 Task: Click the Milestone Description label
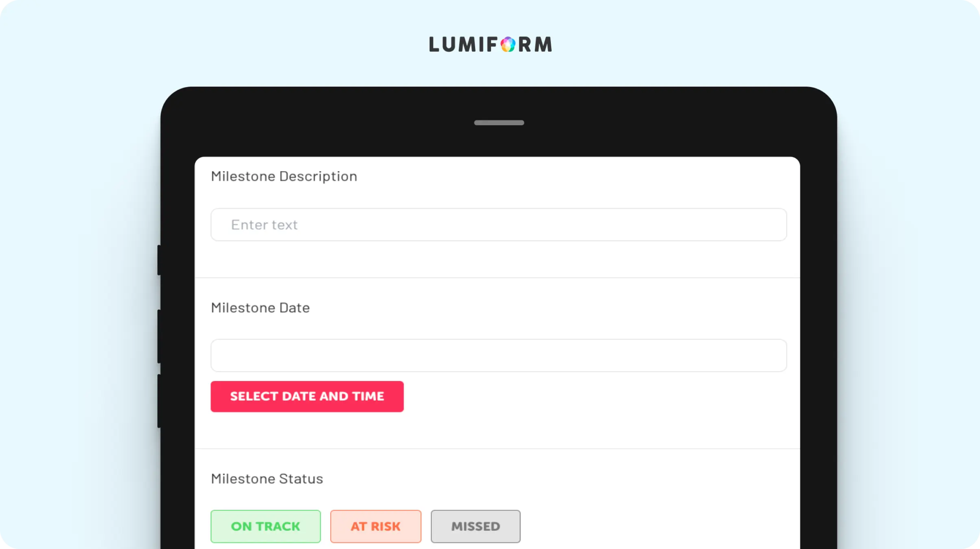284,176
